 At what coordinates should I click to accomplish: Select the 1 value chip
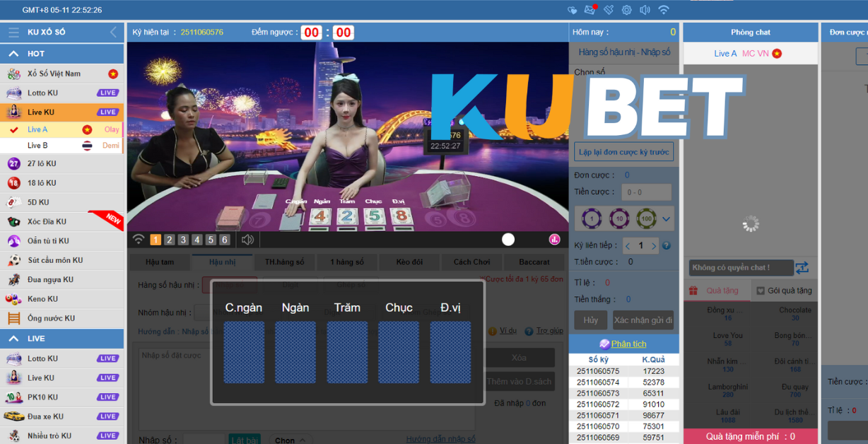click(x=592, y=219)
